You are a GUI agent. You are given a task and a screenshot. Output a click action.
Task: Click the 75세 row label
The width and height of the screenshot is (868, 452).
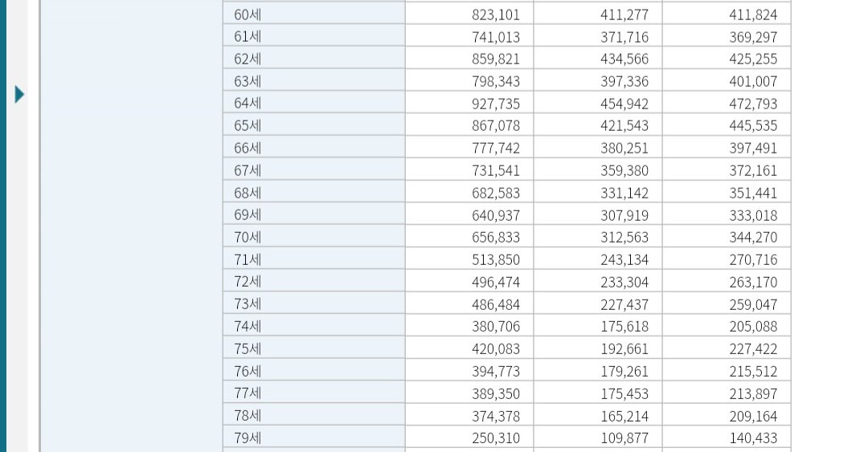[314, 348]
